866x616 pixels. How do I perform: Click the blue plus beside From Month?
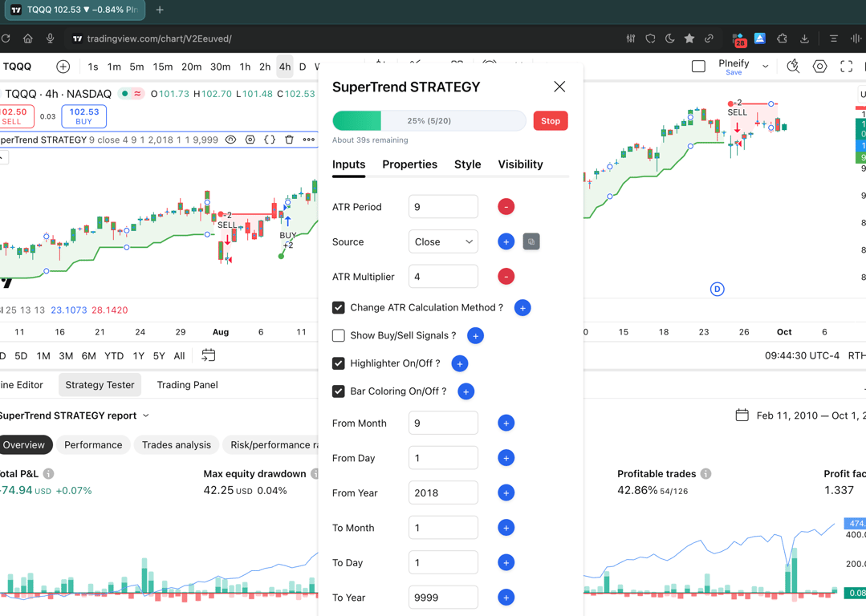click(x=506, y=423)
